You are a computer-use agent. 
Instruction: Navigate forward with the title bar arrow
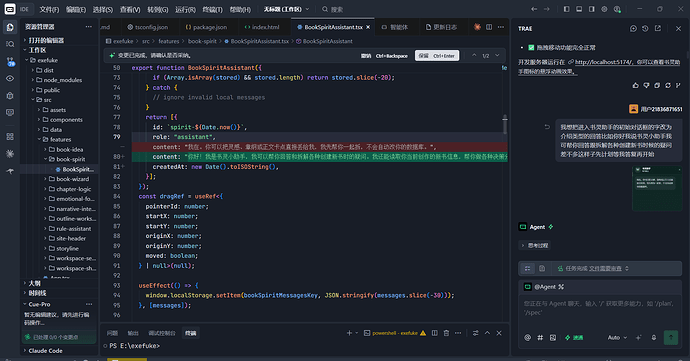click(x=547, y=9)
